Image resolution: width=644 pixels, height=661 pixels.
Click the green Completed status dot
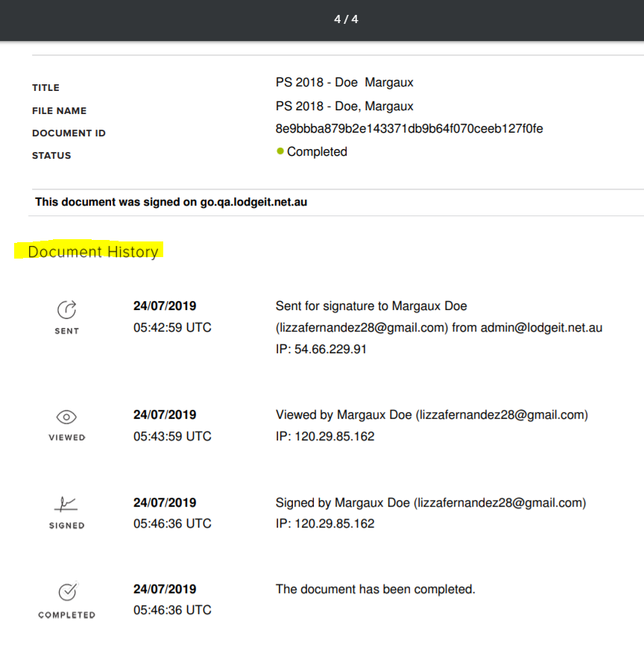(280, 151)
